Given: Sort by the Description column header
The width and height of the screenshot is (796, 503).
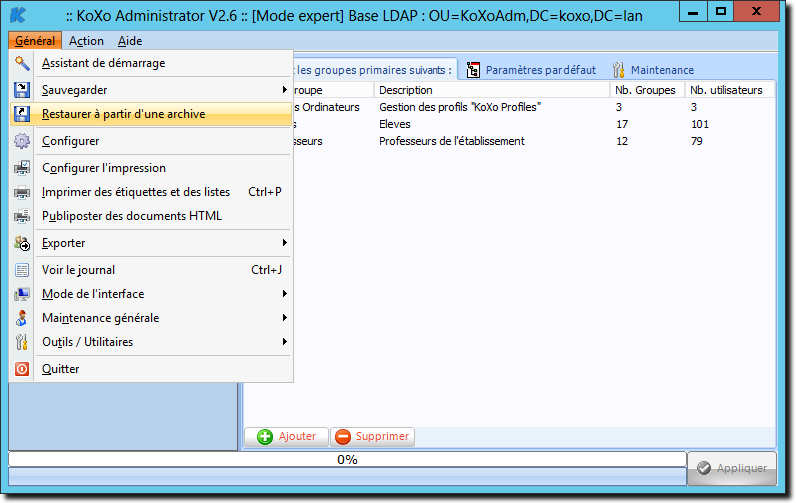Looking at the screenshot, I should click(x=491, y=90).
